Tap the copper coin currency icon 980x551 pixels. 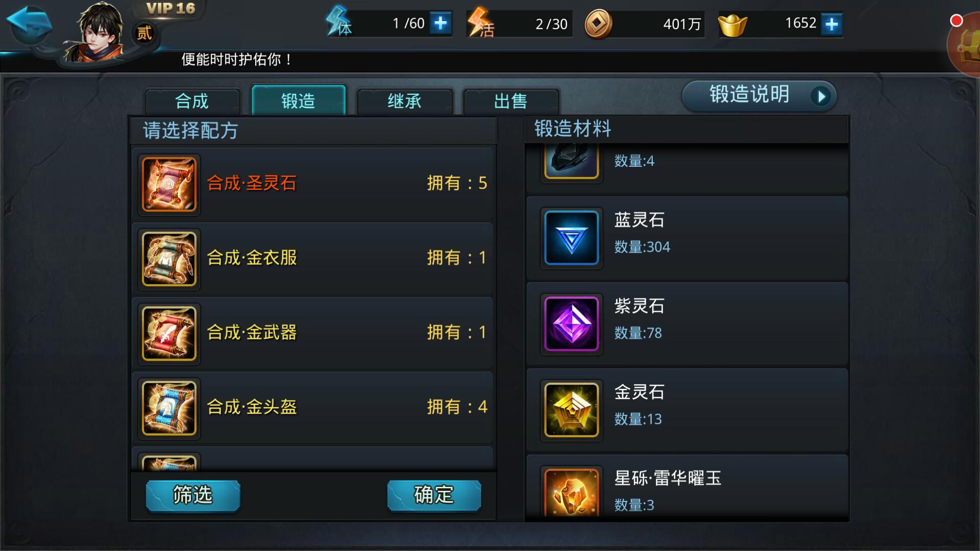click(598, 24)
